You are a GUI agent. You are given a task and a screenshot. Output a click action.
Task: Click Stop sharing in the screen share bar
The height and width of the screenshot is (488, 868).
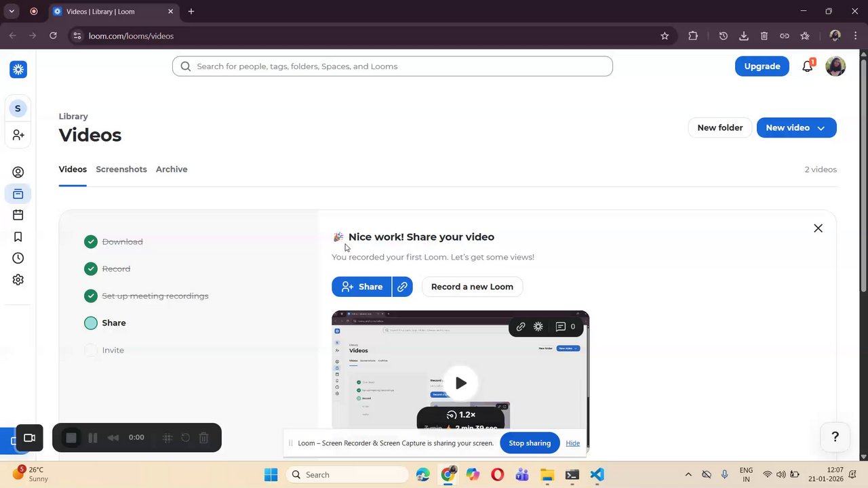530,443
